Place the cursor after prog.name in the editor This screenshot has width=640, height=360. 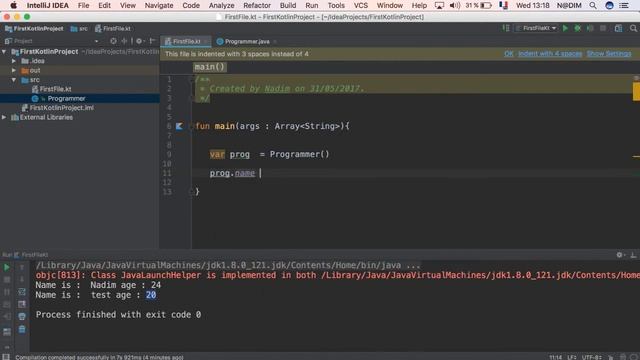click(x=260, y=173)
